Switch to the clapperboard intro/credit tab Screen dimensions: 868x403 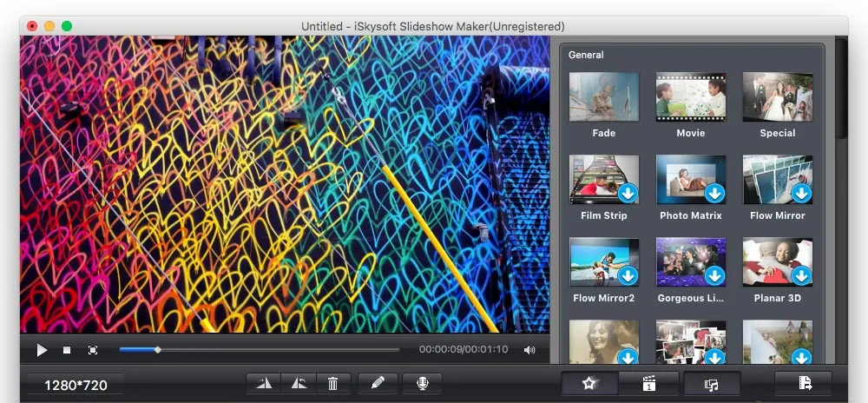pos(648,383)
